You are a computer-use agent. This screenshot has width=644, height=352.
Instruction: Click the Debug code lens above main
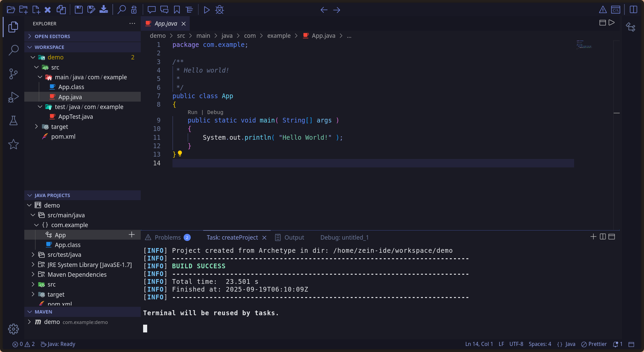click(215, 112)
